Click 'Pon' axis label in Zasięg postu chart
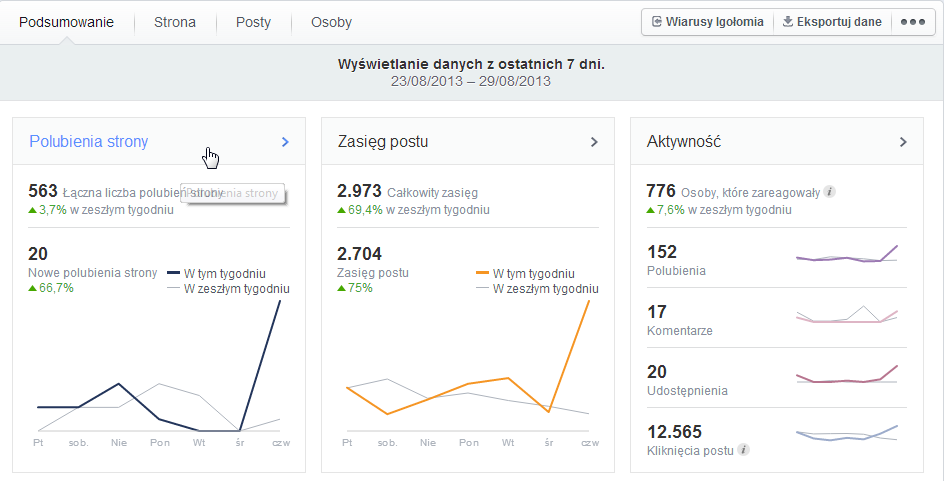Screen dimensions: 944x481 pos(469,442)
